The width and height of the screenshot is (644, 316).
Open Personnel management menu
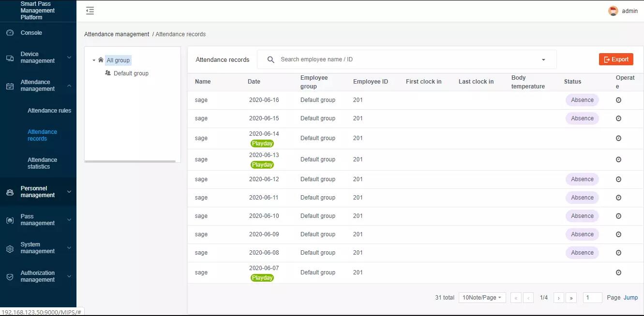[x=38, y=192]
